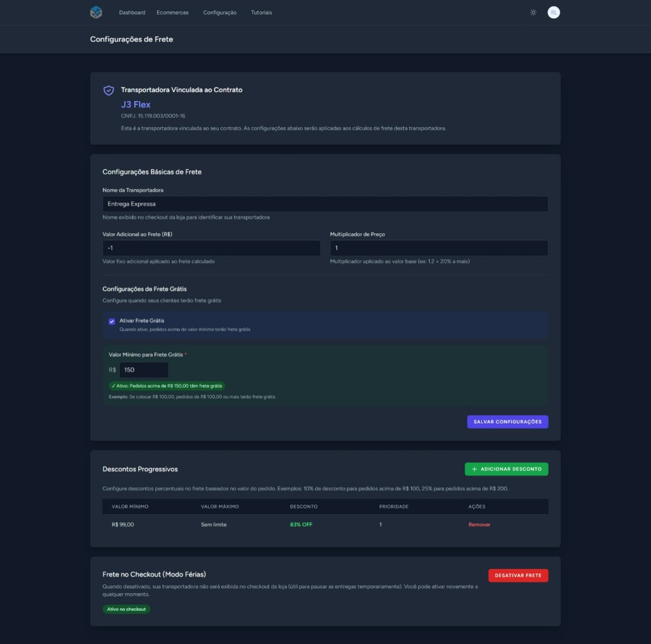Toggle the light/dark theme sun icon
This screenshot has width=651, height=644.
click(533, 13)
